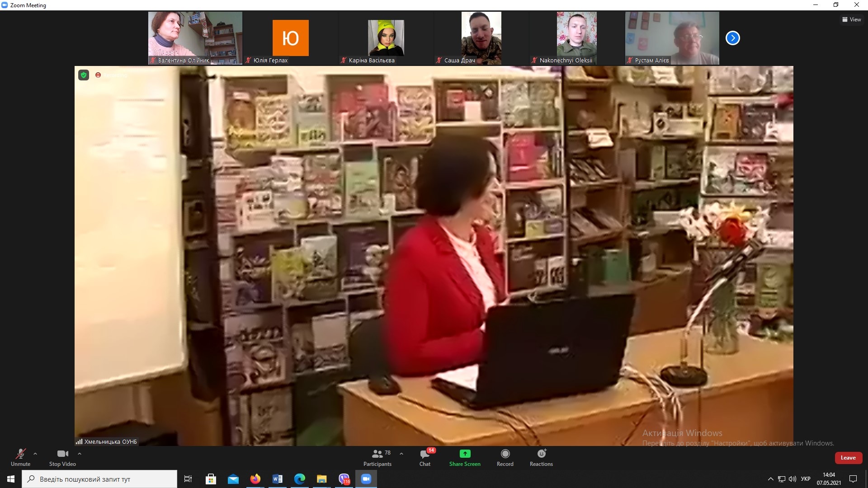
Task: Expand audio settings arrow next to Unmute
Action: pos(35,454)
